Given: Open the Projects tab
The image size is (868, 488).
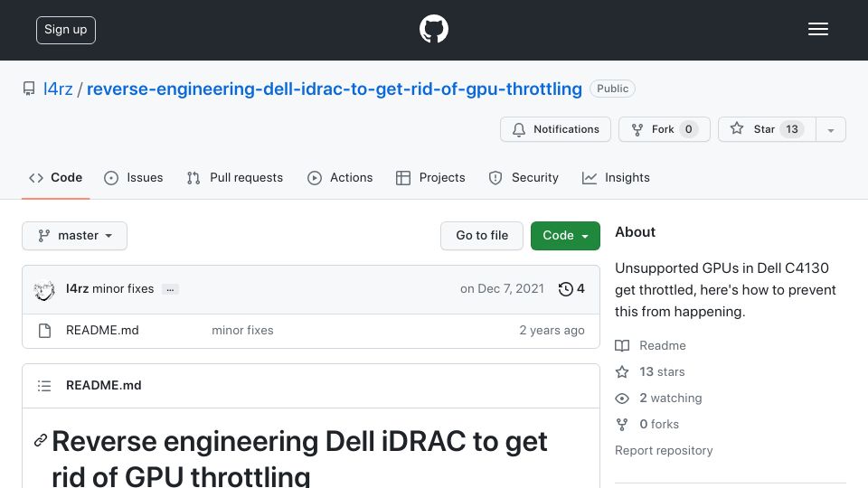Looking at the screenshot, I should (430, 178).
